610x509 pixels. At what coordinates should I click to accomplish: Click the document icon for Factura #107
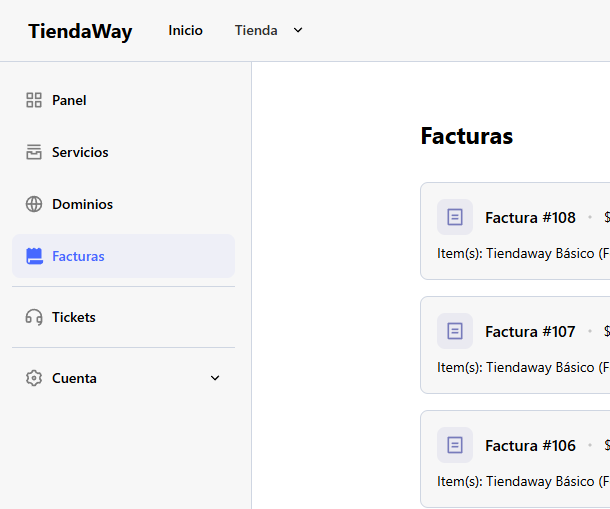click(x=455, y=331)
